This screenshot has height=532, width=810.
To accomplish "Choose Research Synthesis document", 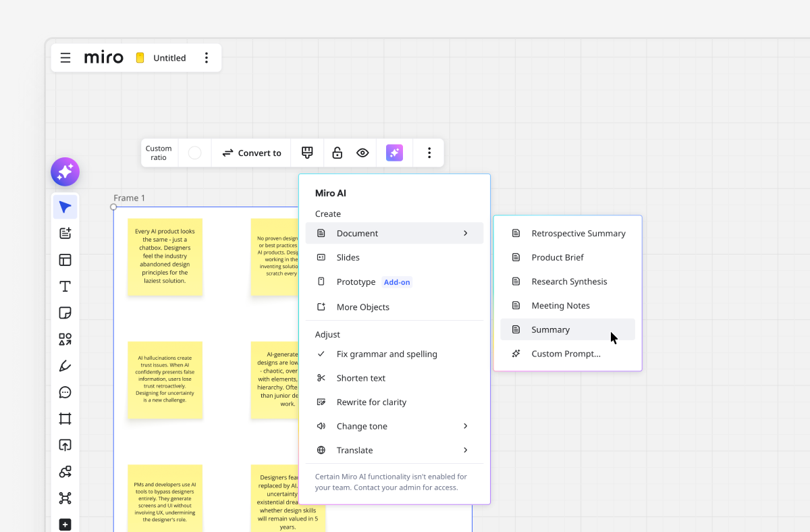I will pyautogui.click(x=568, y=282).
